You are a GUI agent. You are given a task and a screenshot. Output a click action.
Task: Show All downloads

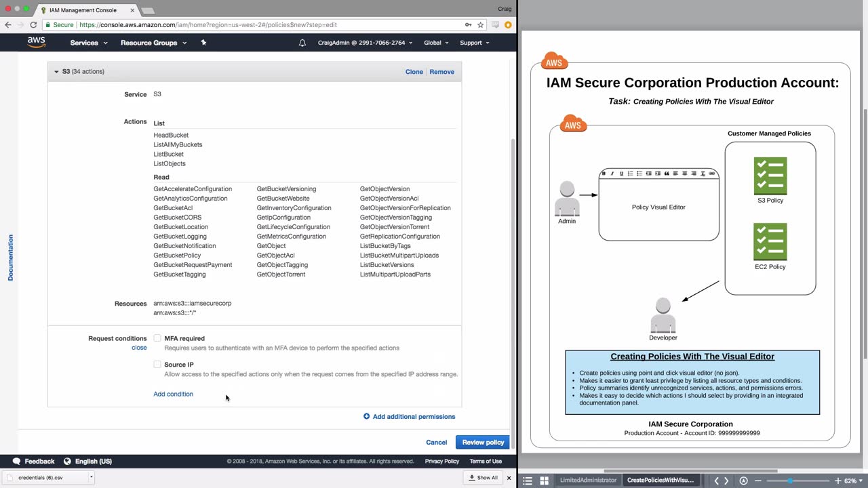[483, 478]
